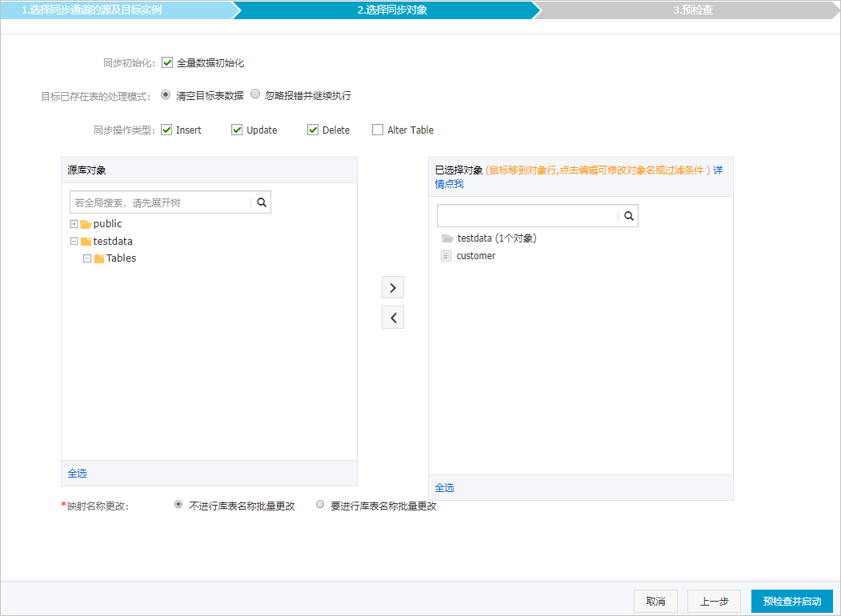Collapse the testdata tree node
This screenshot has width=841, height=616.
pyautogui.click(x=74, y=242)
